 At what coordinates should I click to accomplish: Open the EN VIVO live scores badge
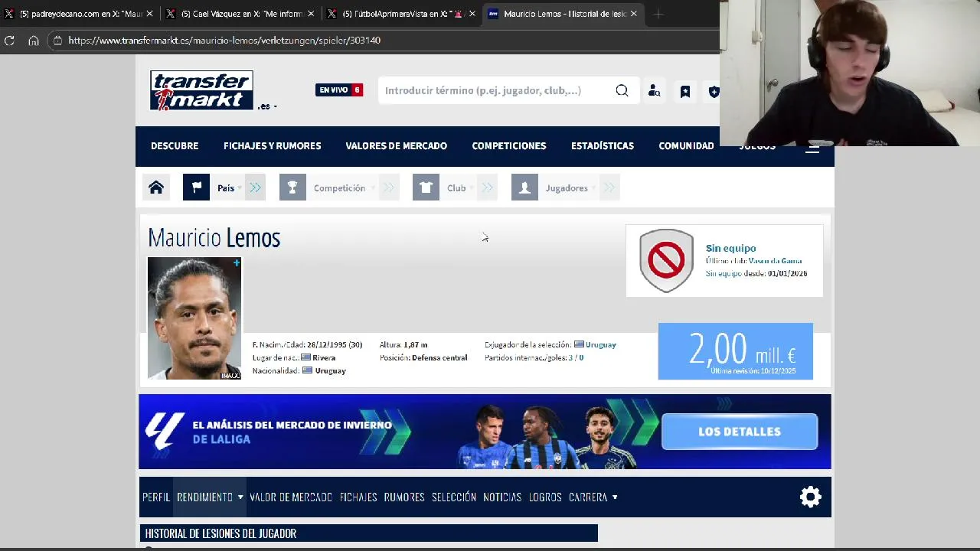339,90
